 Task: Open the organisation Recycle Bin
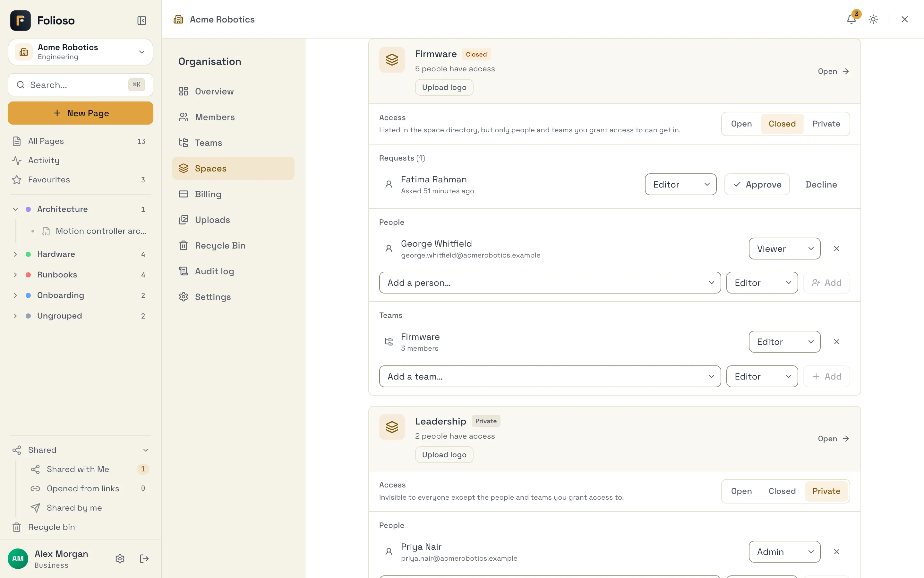pos(233,245)
